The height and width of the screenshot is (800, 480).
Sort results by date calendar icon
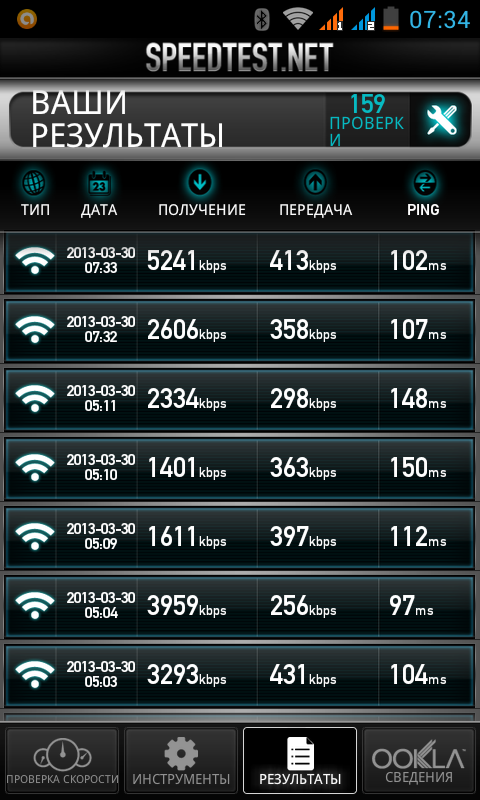(x=99, y=184)
